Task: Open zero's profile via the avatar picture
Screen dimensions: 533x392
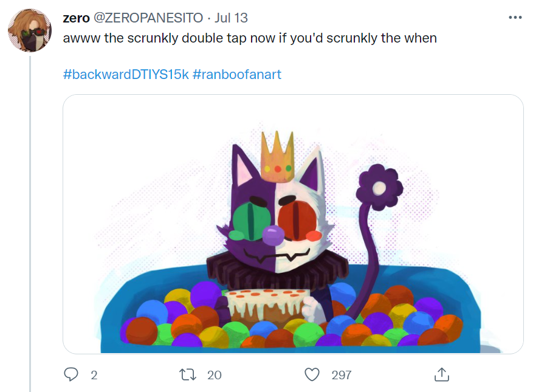Action: click(29, 29)
